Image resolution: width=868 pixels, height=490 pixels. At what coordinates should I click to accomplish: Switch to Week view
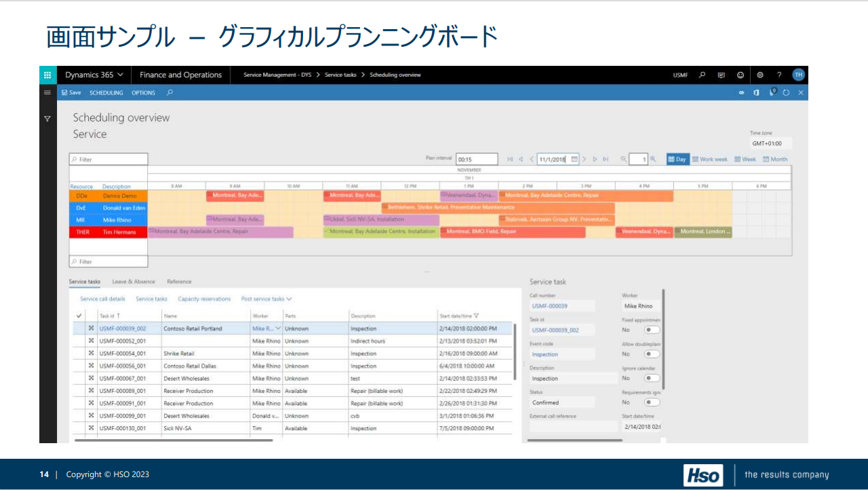745,159
